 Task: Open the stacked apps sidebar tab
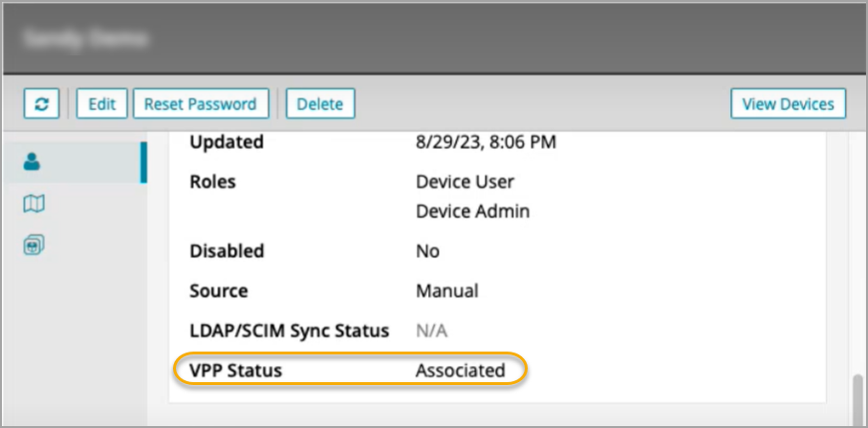33,245
